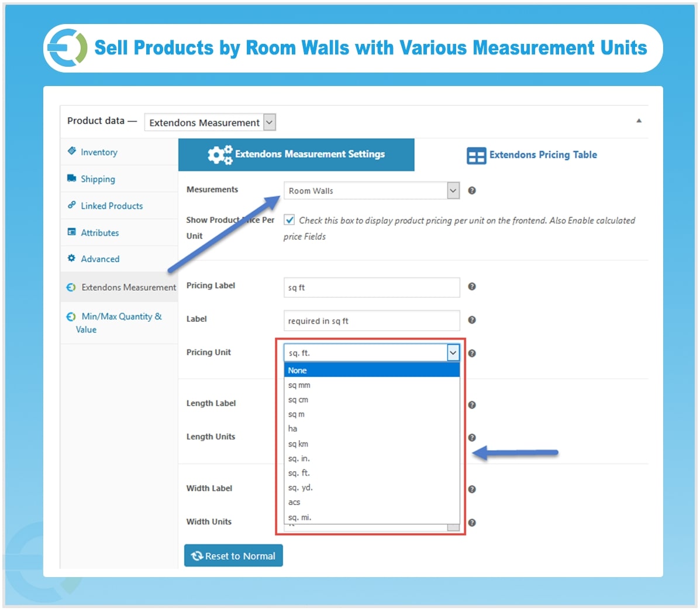700x611 pixels.
Task: Select sq. in. pricing unit option
Action: tap(371, 459)
